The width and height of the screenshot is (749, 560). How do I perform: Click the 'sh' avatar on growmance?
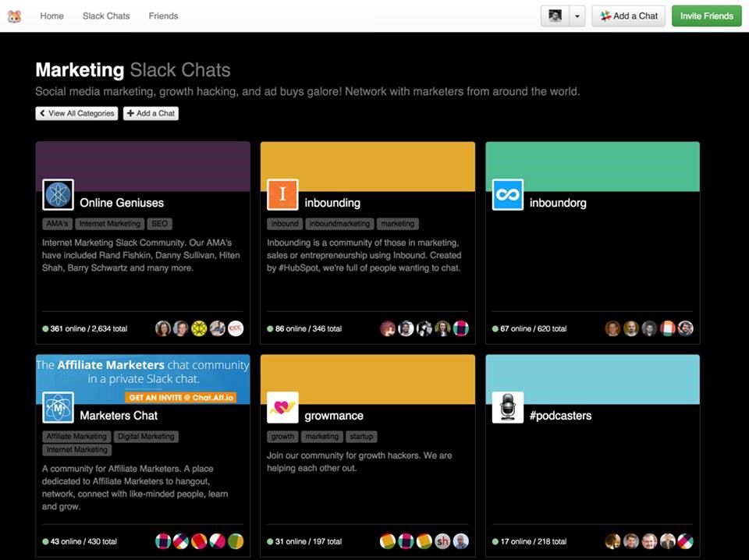[442, 541]
